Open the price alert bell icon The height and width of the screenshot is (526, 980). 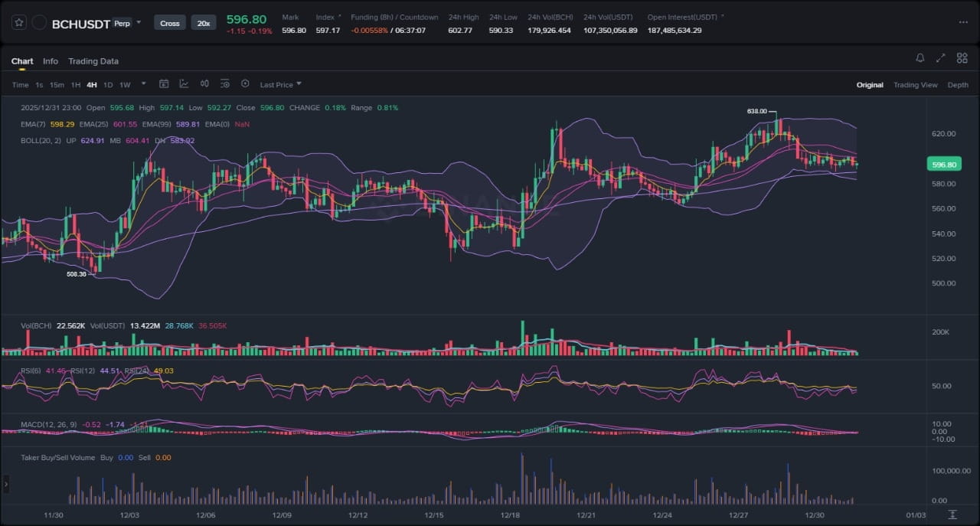click(x=920, y=58)
